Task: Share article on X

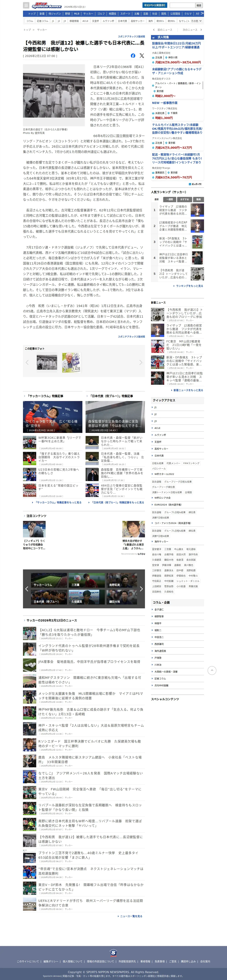Action: (142, 56)
